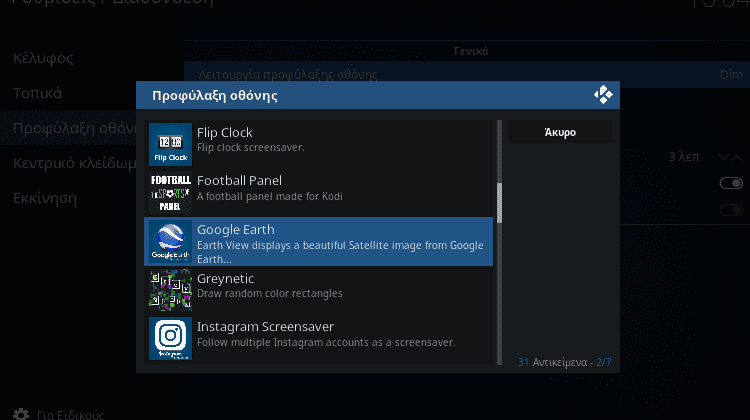The width and height of the screenshot is (750, 420).
Task: Select the 'Google Earth' list entry title
Action: [x=236, y=230]
